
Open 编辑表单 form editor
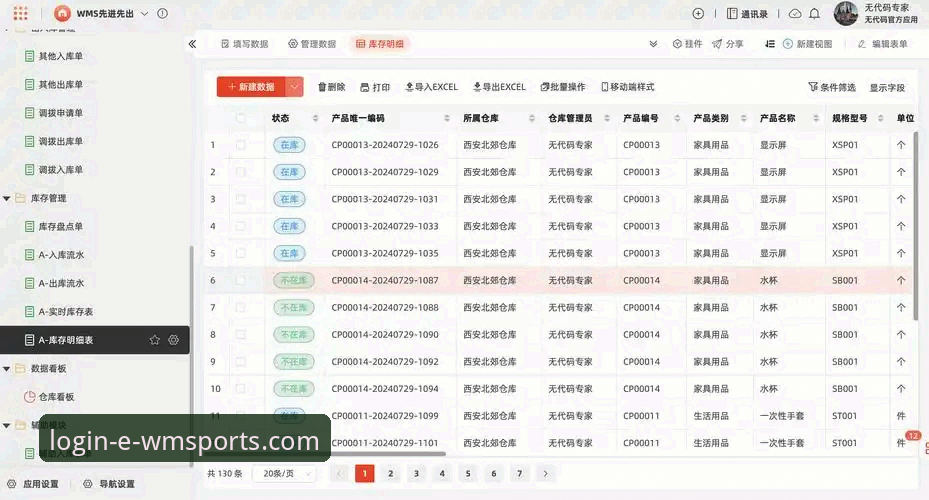point(883,44)
